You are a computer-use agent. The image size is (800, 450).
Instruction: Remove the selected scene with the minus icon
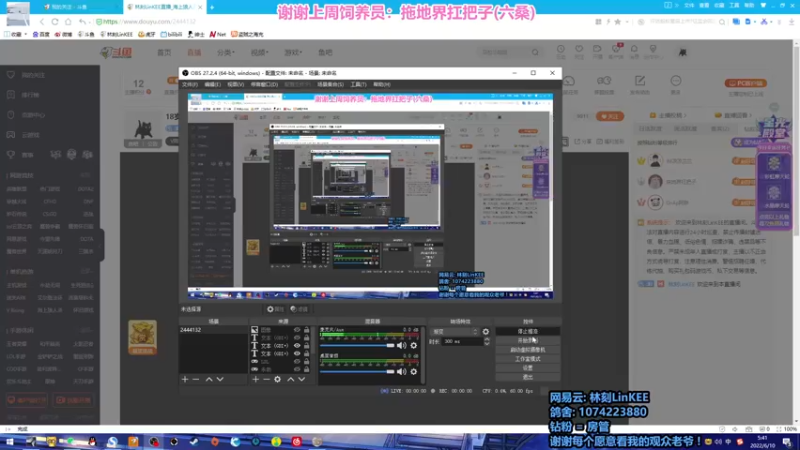coord(196,379)
